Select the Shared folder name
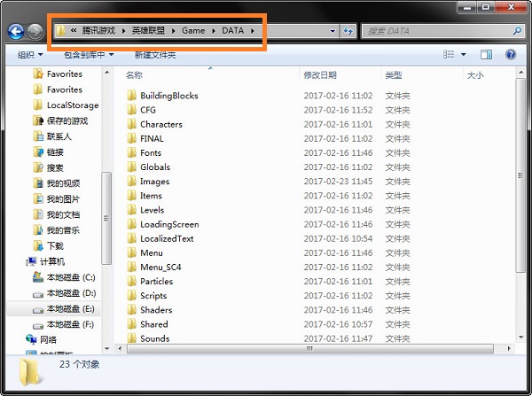 point(154,324)
